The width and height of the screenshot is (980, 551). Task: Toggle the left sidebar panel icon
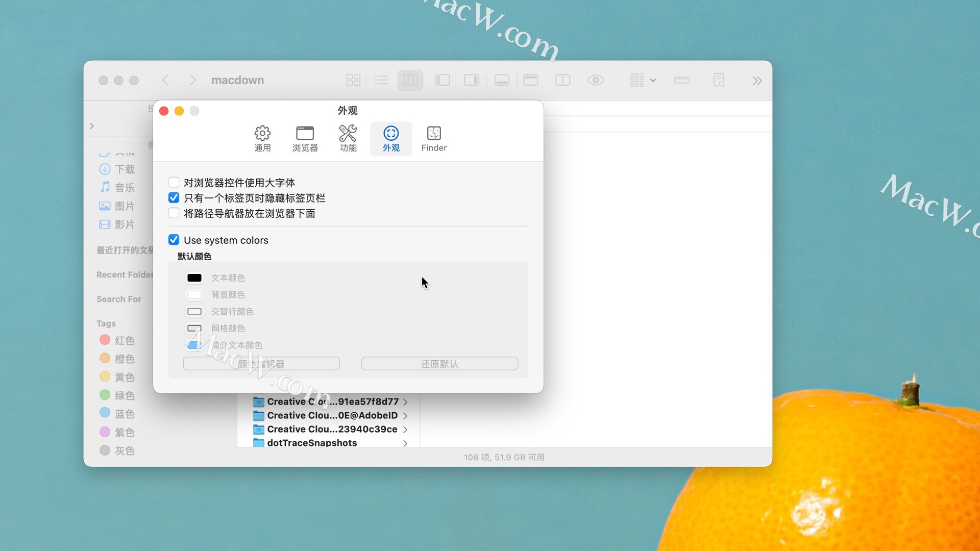[443, 80]
